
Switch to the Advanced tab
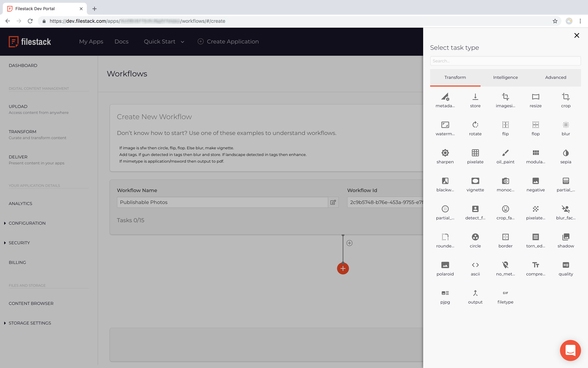tap(555, 77)
